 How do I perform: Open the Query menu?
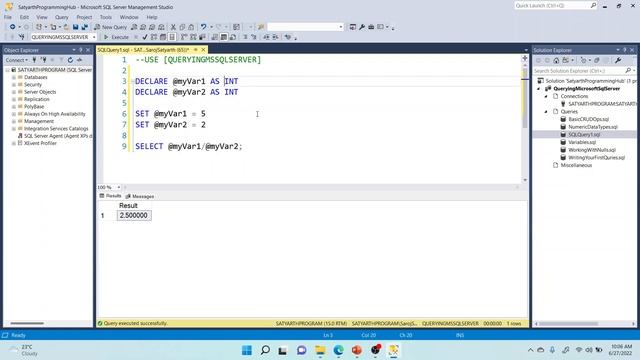point(62,17)
